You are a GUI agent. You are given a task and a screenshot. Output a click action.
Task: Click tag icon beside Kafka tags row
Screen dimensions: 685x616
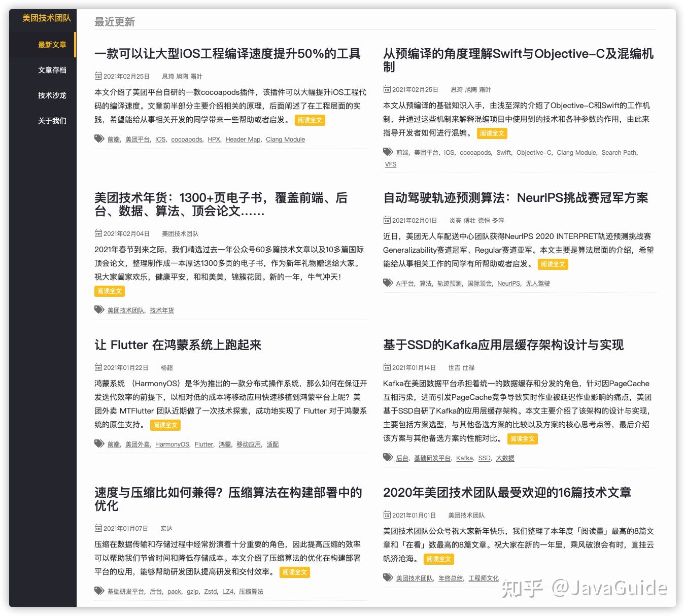[x=388, y=457]
